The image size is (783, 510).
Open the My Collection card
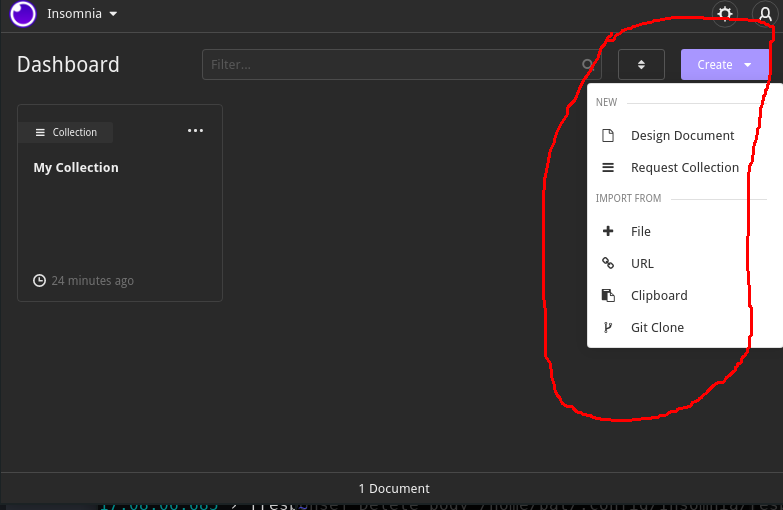click(x=120, y=203)
